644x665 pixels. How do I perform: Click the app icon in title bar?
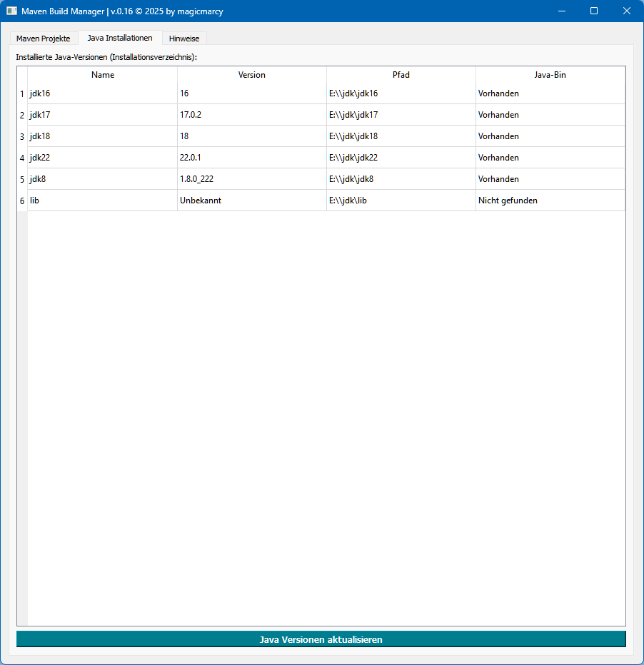[x=11, y=11]
